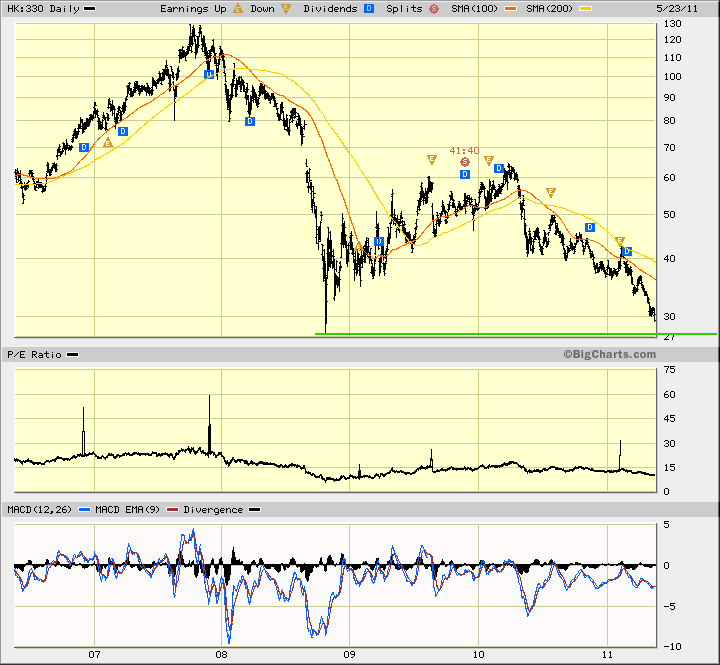The height and width of the screenshot is (665, 720).
Task: Click the green support line at 27
Action: [x=516, y=334]
